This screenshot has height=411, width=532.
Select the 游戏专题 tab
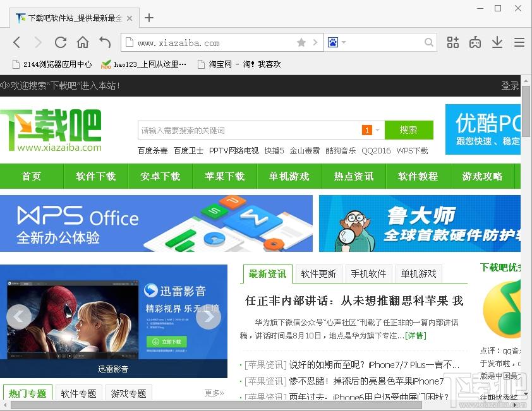(129, 393)
